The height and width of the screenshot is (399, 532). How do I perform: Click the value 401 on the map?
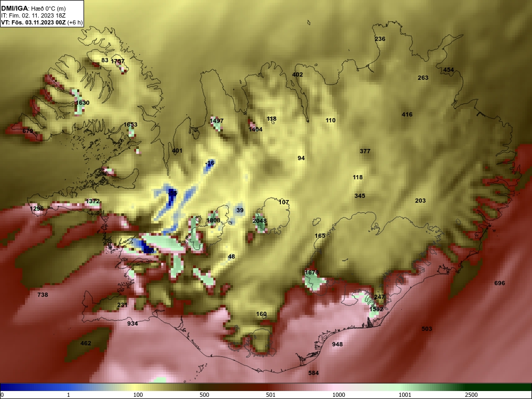(x=177, y=151)
